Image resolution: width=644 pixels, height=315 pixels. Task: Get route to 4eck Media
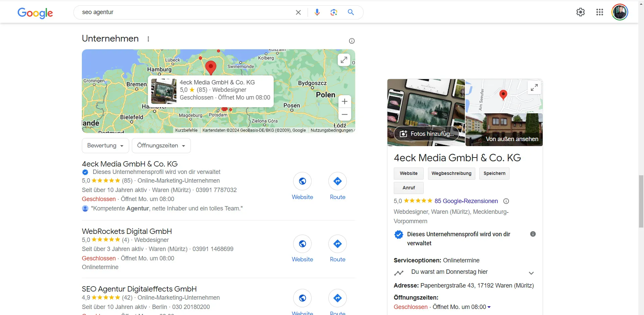click(x=337, y=181)
